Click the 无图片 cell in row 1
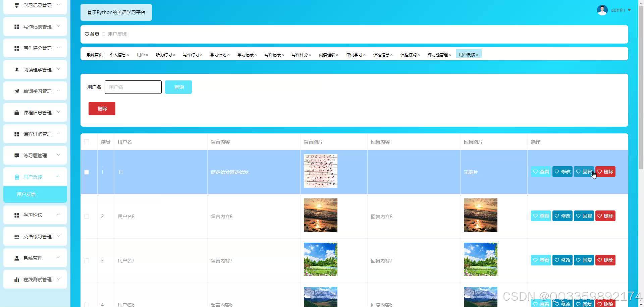Viewport: 644px width, 307px height. [x=471, y=172]
